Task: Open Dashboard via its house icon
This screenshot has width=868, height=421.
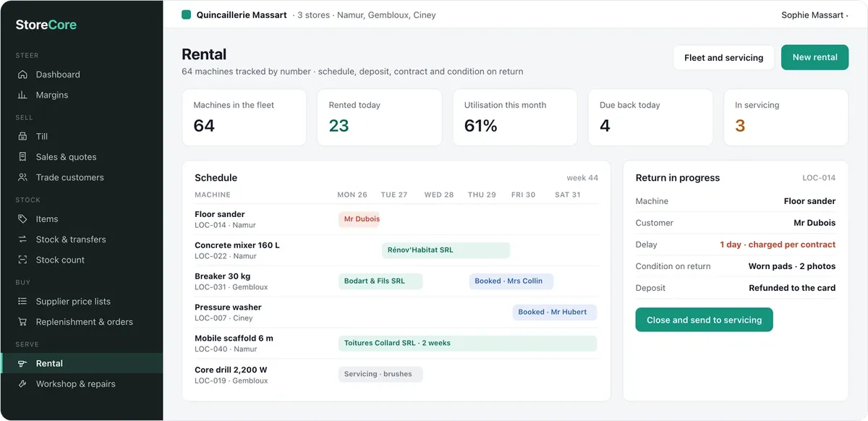Action: 22,75
